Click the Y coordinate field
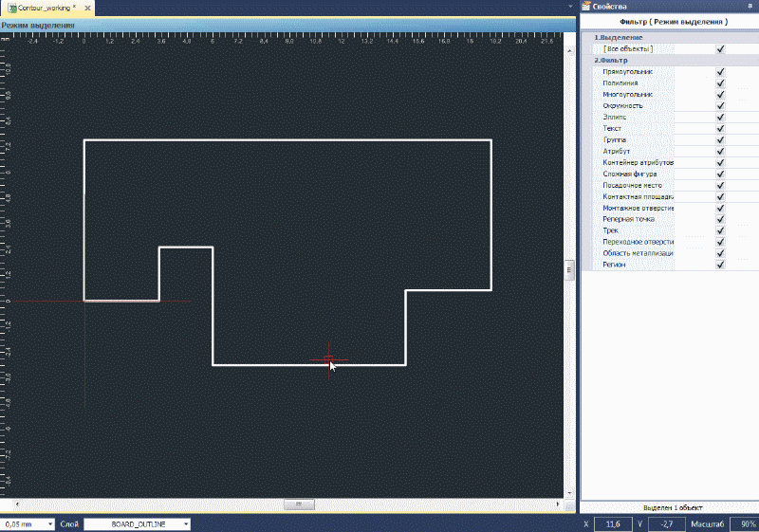The height and width of the screenshot is (532, 759). (667, 523)
